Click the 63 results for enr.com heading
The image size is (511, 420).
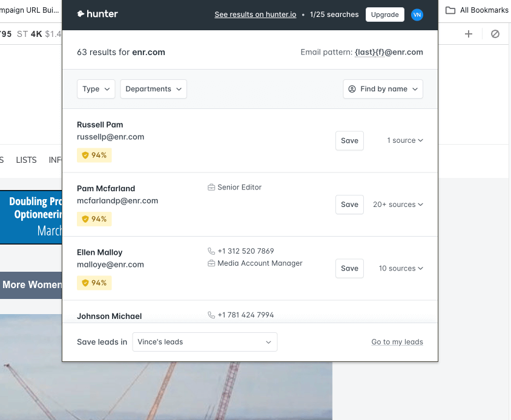[x=121, y=52]
